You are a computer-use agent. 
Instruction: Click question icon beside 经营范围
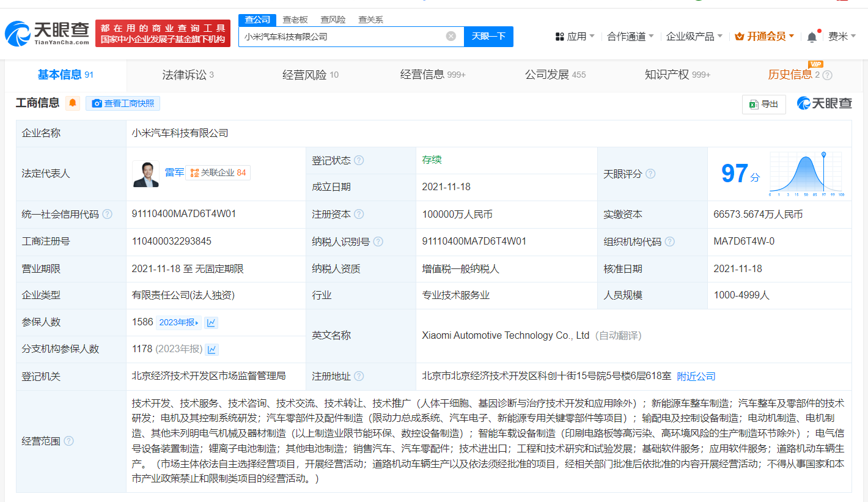(x=68, y=441)
